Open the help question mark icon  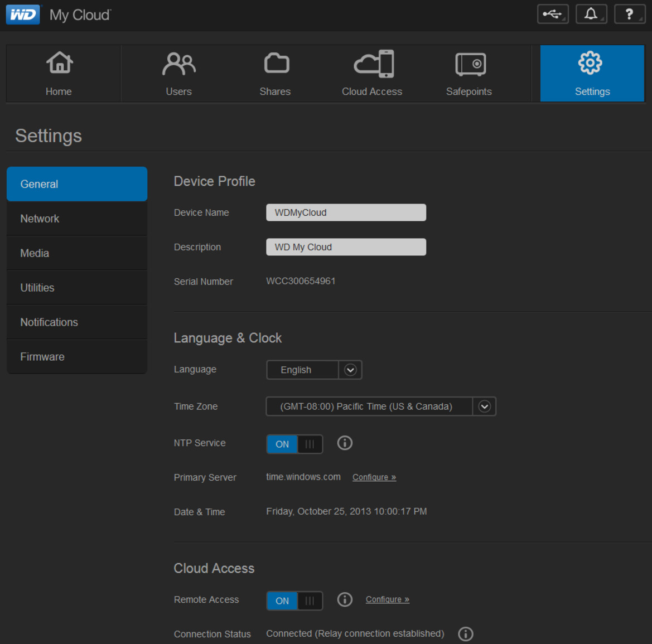coord(630,14)
